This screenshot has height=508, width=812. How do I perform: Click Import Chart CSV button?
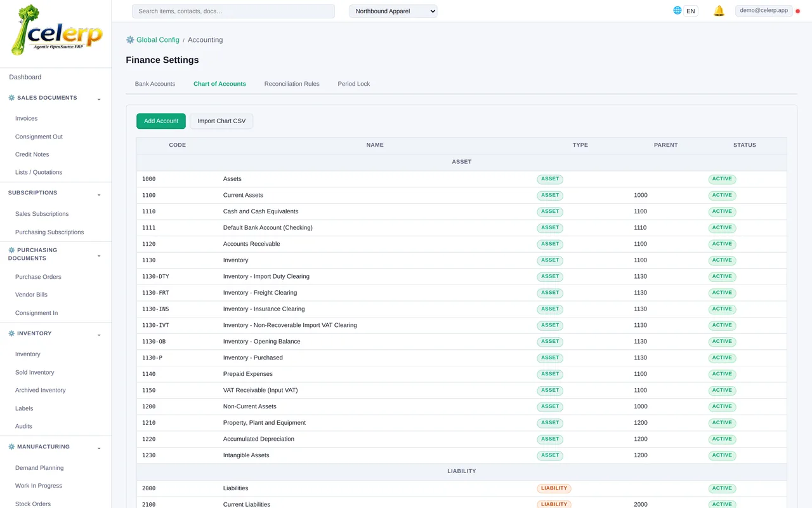221,121
